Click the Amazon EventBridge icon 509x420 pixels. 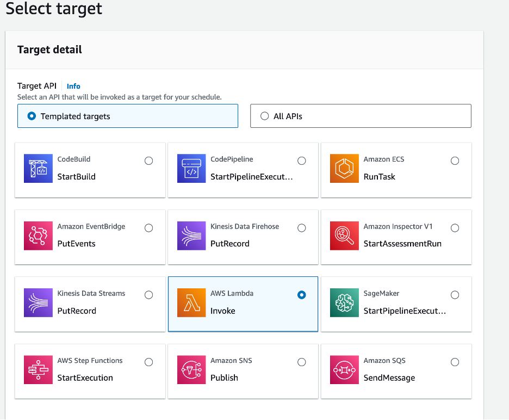point(38,236)
